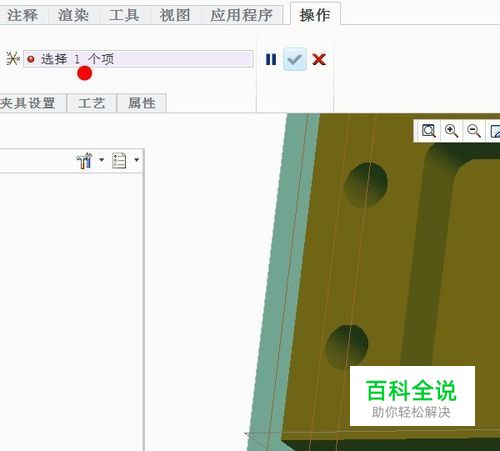The width and height of the screenshot is (500, 451).
Task: Cancel the operation with the red X
Action: tap(319, 59)
